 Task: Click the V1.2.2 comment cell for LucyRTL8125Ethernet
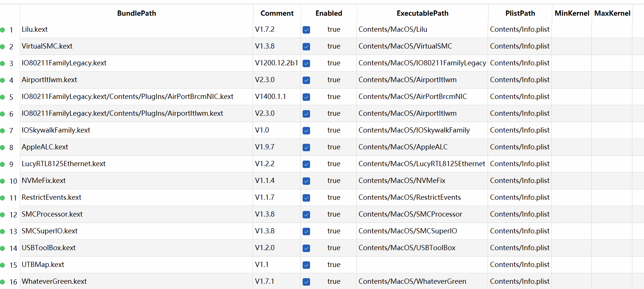click(265, 164)
